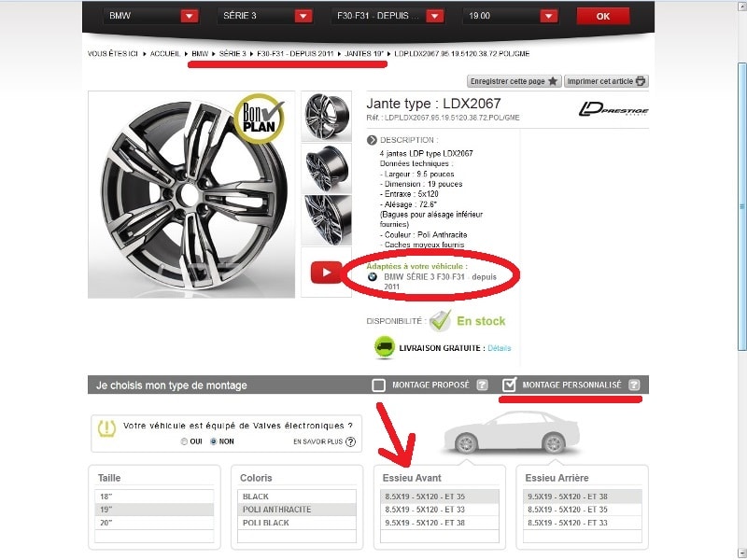
Task: Click the EN SAVOIR PLUS question icon
Action: pos(350,441)
